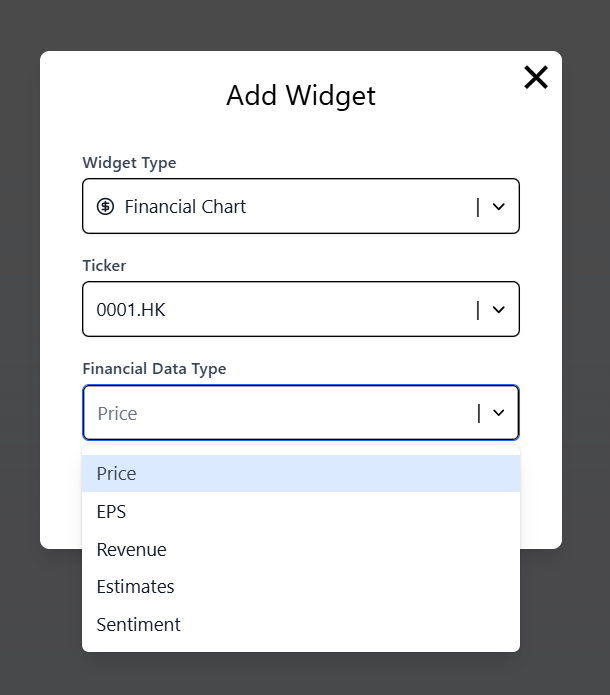
Task: Click the Ticker field label
Action: [104, 266]
